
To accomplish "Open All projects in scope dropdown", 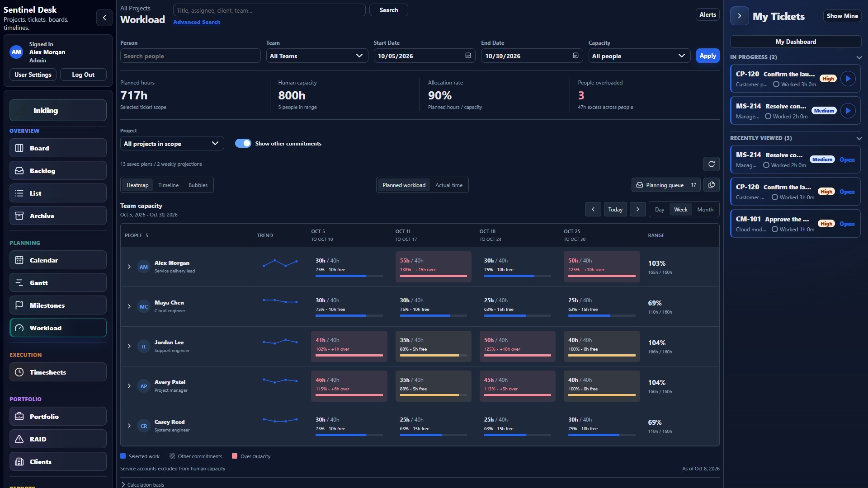I will coord(172,143).
